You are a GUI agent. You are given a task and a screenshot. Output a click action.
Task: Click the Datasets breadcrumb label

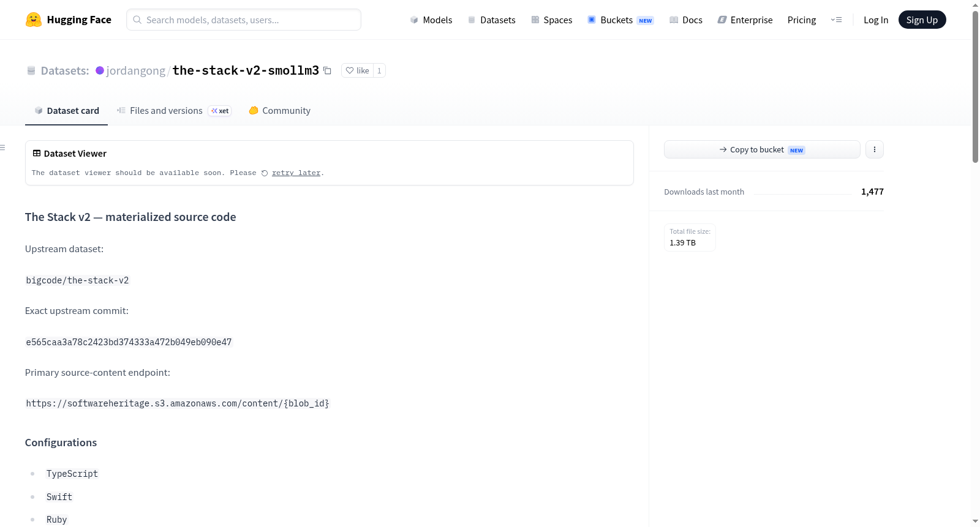tap(65, 70)
